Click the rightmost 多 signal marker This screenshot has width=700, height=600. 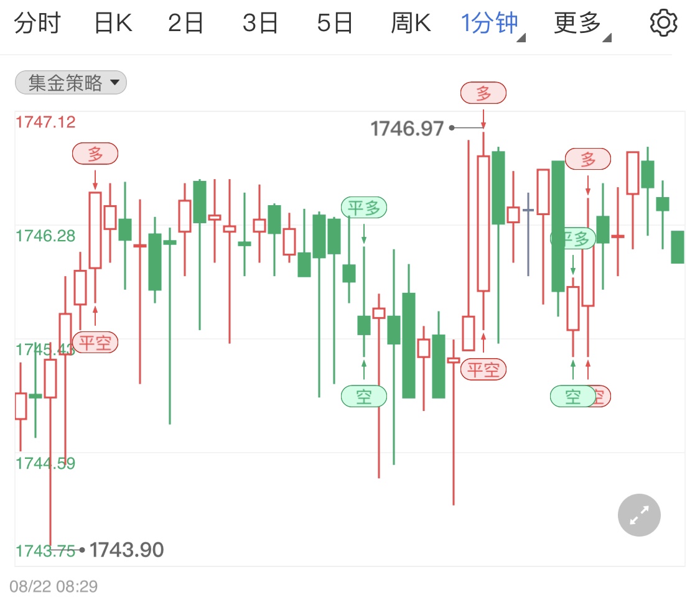(x=588, y=160)
